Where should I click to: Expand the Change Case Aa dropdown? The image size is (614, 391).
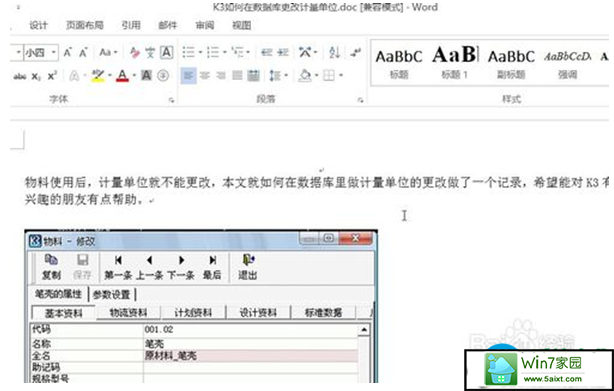(x=116, y=52)
